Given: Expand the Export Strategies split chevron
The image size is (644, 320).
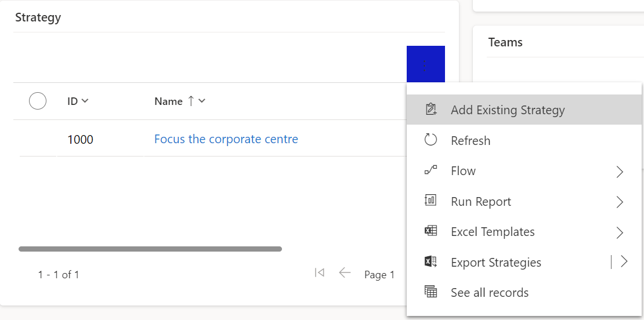Looking at the screenshot, I should click(624, 262).
